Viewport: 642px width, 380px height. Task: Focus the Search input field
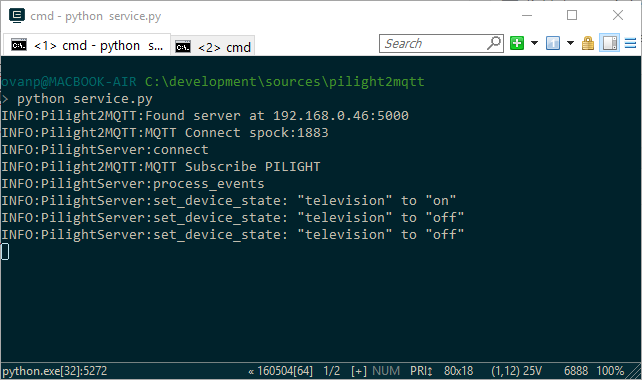point(434,43)
